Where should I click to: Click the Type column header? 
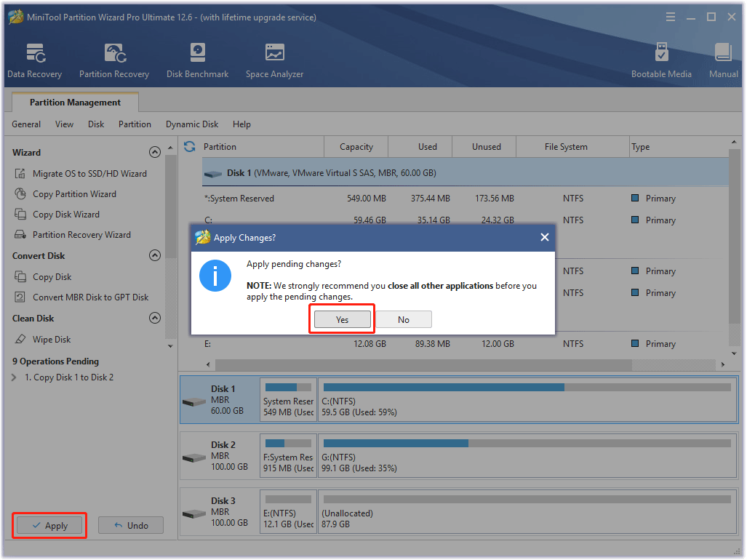point(679,147)
